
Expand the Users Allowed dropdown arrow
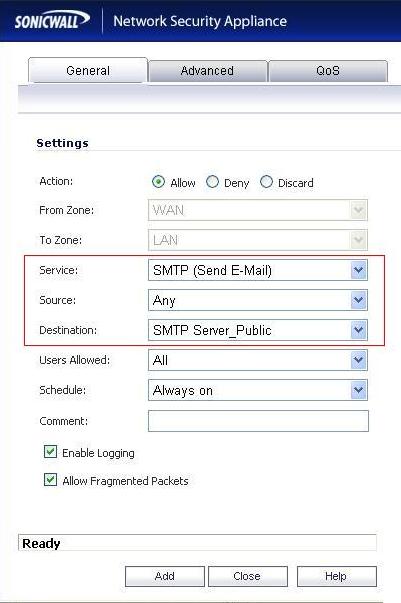click(358, 360)
